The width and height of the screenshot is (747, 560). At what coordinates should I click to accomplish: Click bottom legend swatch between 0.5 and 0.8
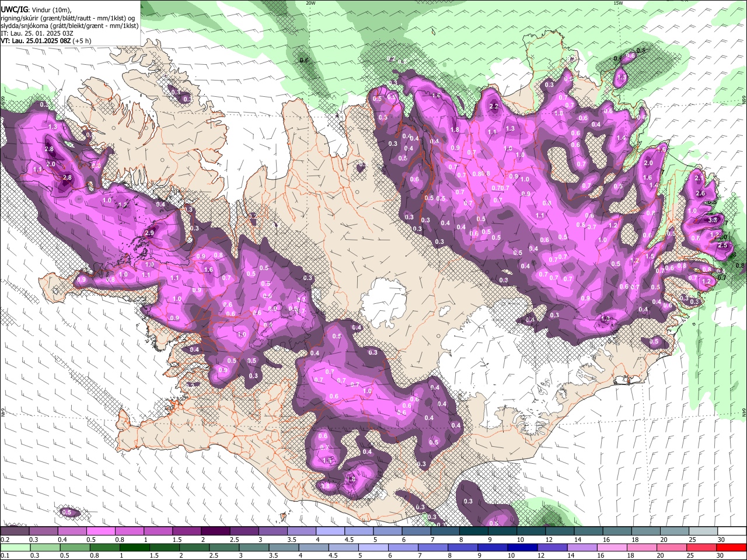click(75, 547)
